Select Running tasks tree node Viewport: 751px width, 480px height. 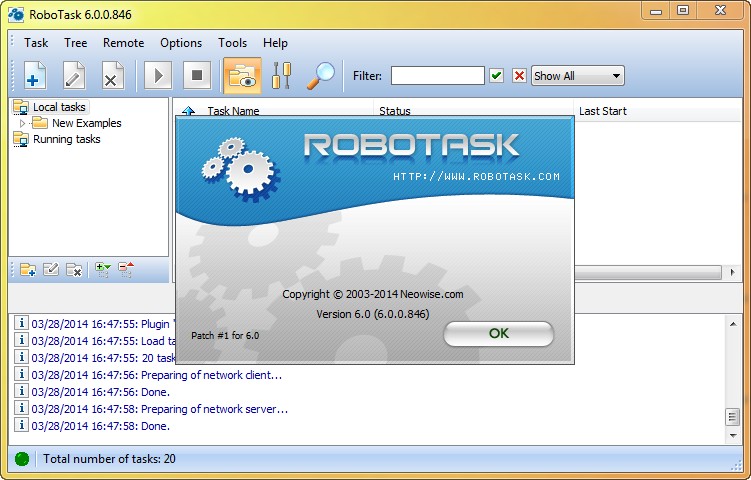pyautogui.click(x=67, y=139)
